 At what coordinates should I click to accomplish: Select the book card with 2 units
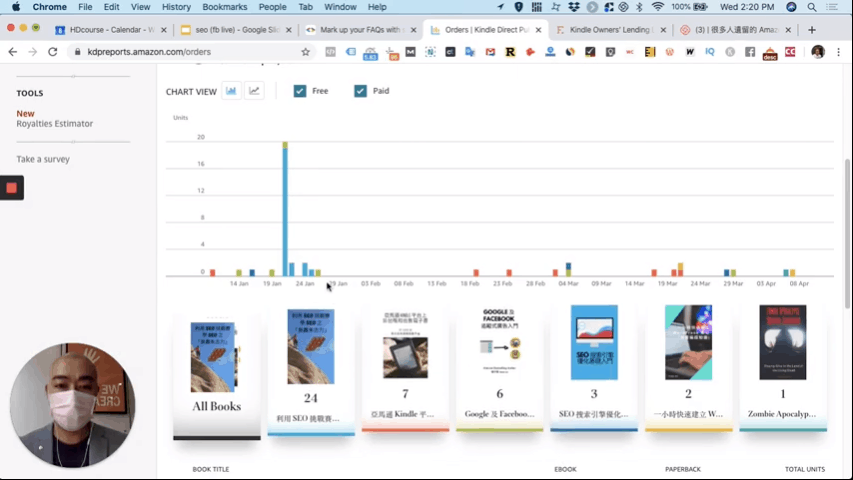click(688, 368)
